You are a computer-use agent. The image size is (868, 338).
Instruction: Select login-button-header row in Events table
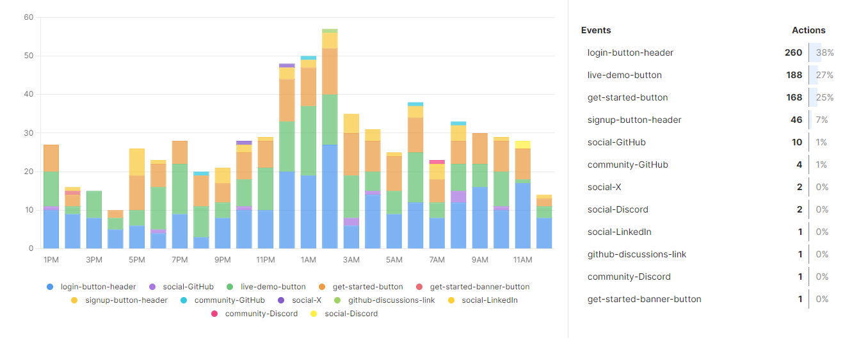630,52
